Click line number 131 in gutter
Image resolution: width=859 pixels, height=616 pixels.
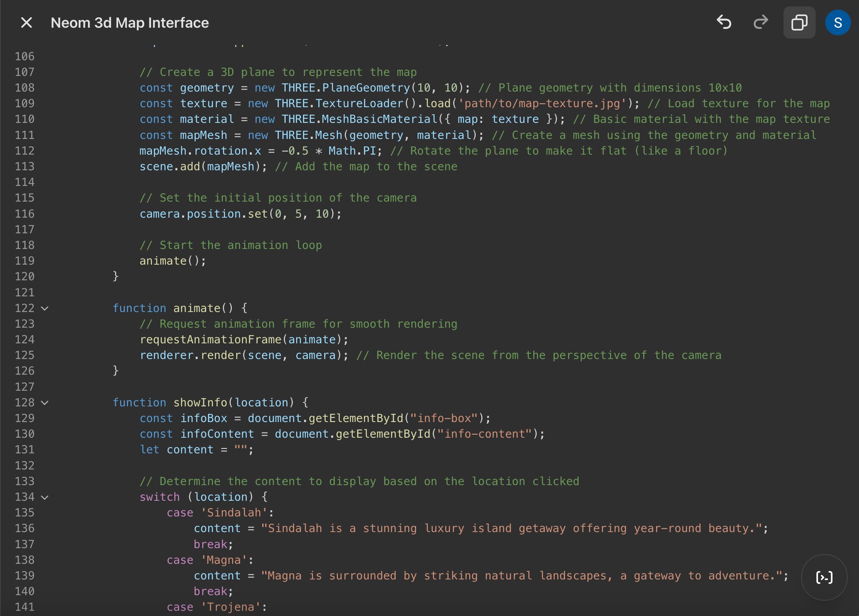[x=25, y=450]
